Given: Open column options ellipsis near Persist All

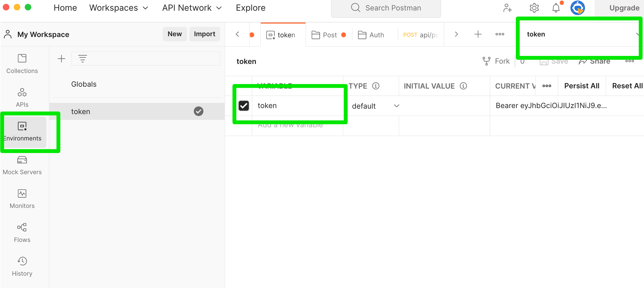Looking at the screenshot, I should click(x=547, y=86).
